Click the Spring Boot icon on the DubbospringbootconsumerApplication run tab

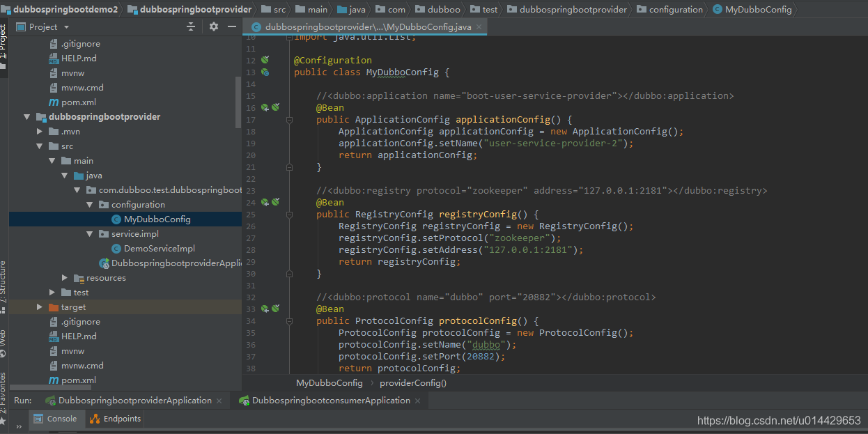pyautogui.click(x=244, y=401)
